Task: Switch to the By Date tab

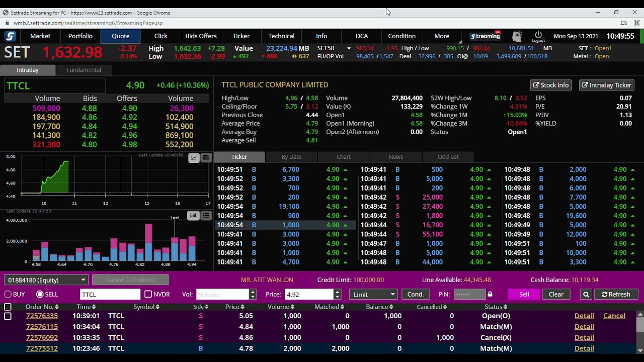Action: pyautogui.click(x=291, y=157)
